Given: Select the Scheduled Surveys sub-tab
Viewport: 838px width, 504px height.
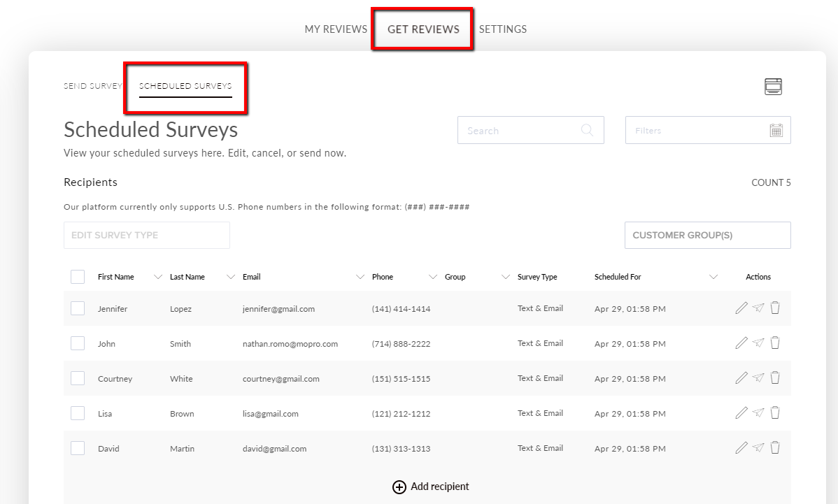Looking at the screenshot, I should click(x=185, y=86).
